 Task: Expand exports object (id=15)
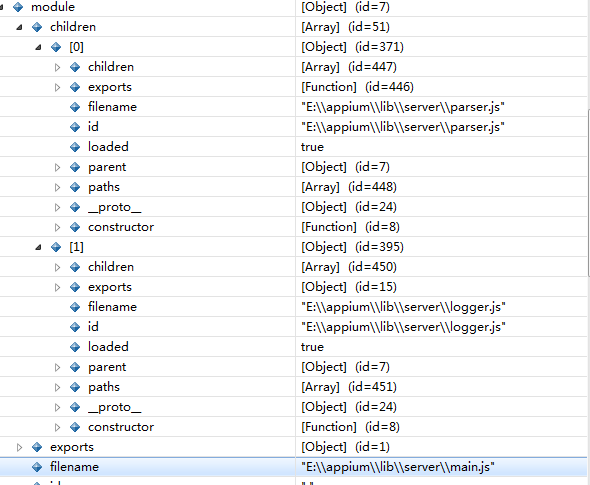point(57,287)
